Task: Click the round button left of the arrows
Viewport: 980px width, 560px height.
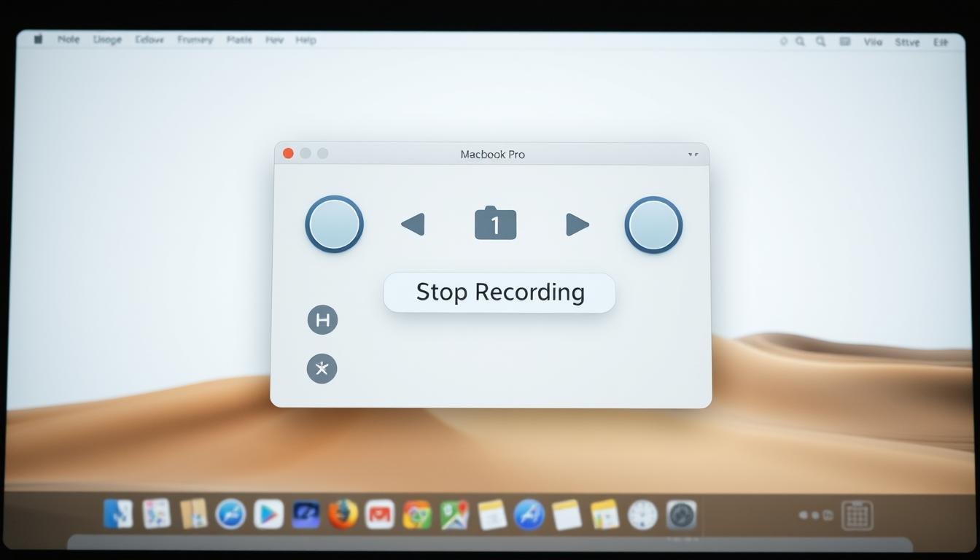Action: click(334, 224)
